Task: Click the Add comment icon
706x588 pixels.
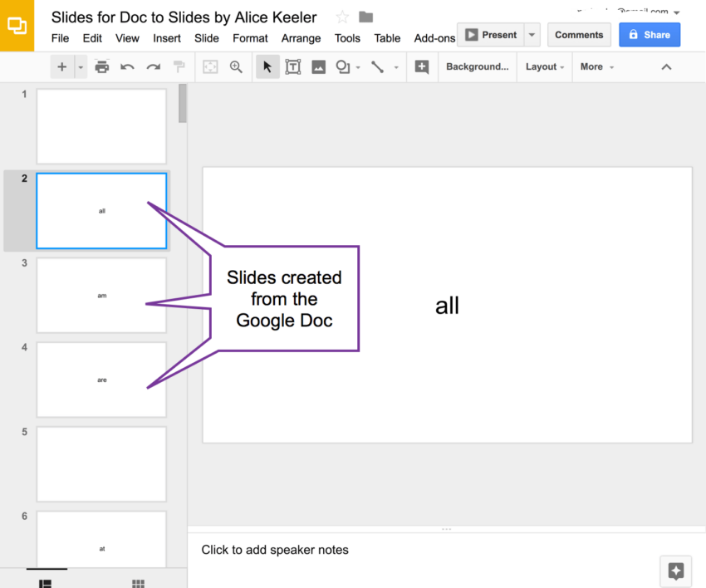Action: click(422, 67)
